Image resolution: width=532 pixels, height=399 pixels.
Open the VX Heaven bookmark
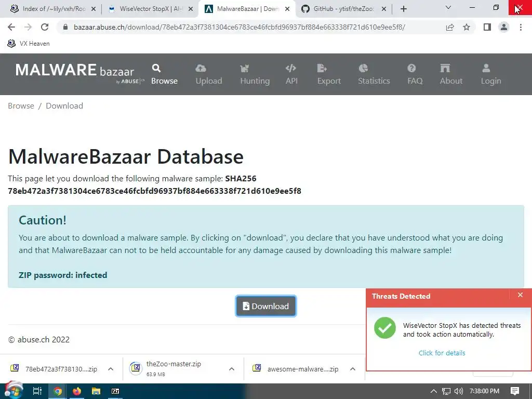29,44
